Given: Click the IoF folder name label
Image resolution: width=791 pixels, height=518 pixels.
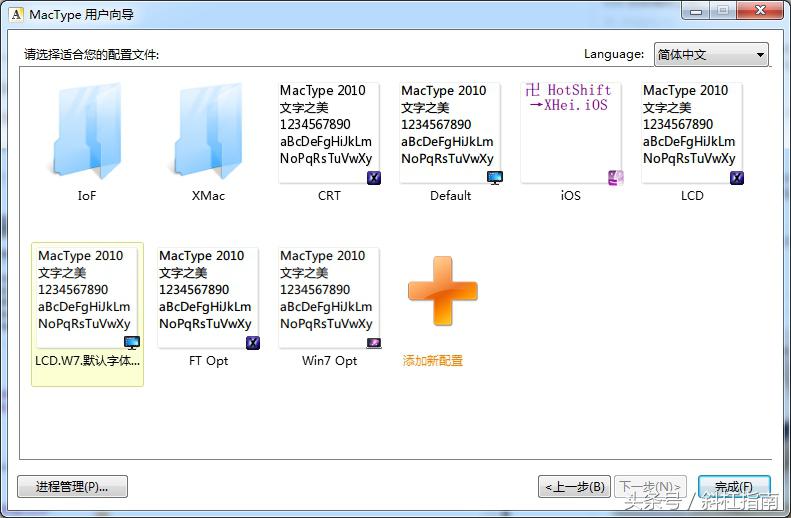Looking at the screenshot, I should point(87,196).
